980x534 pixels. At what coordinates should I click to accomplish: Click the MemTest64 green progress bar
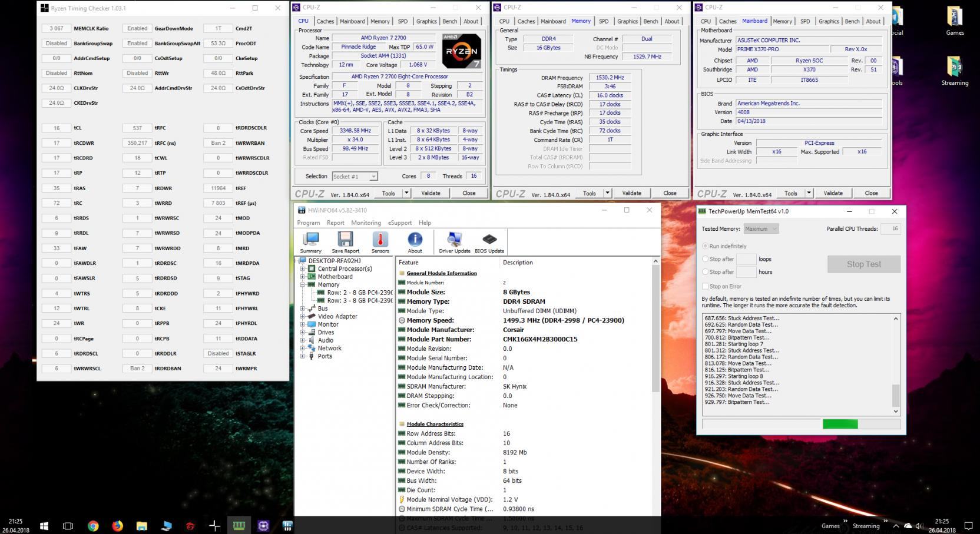click(840, 424)
